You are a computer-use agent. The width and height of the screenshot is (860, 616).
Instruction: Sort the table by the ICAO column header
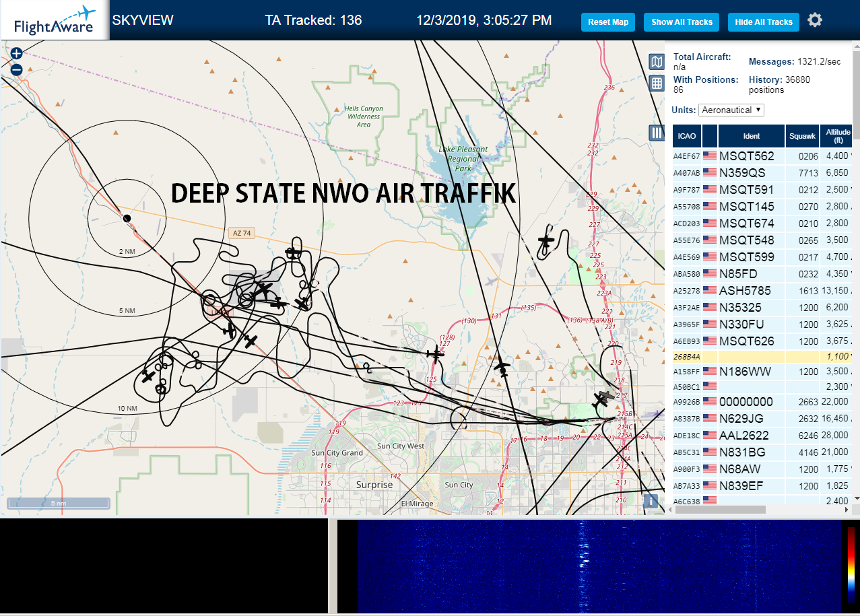click(687, 136)
